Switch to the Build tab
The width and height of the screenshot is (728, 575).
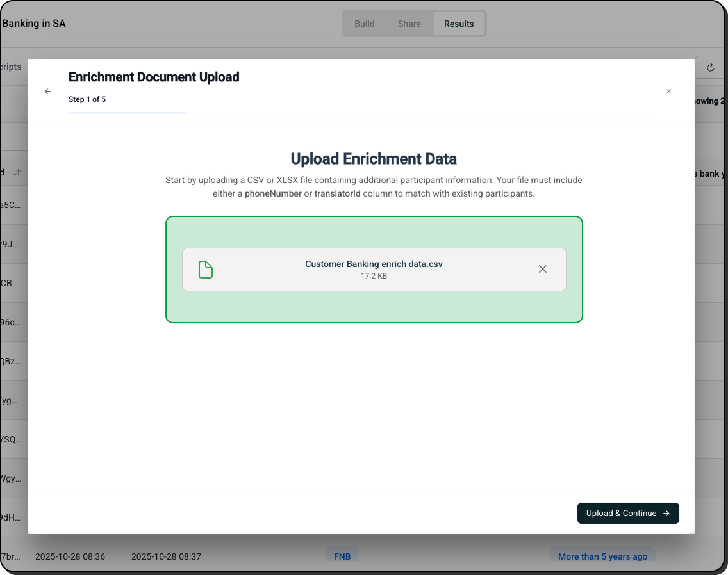364,24
